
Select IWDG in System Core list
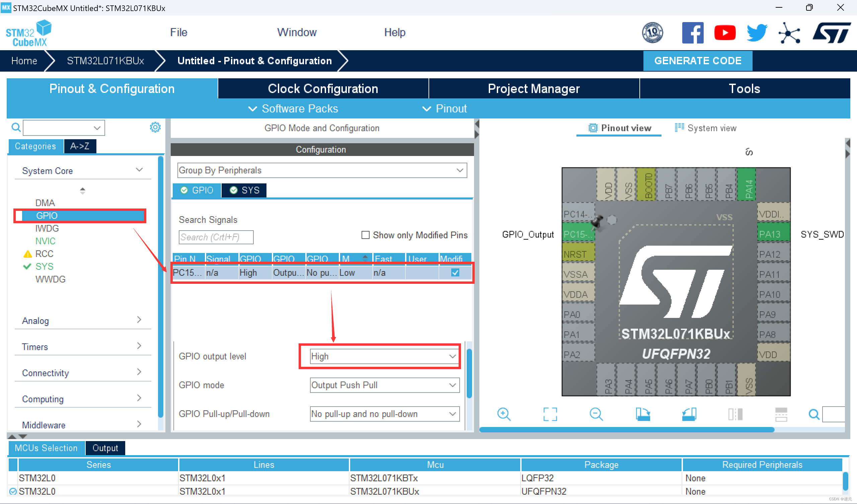pyautogui.click(x=47, y=229)
